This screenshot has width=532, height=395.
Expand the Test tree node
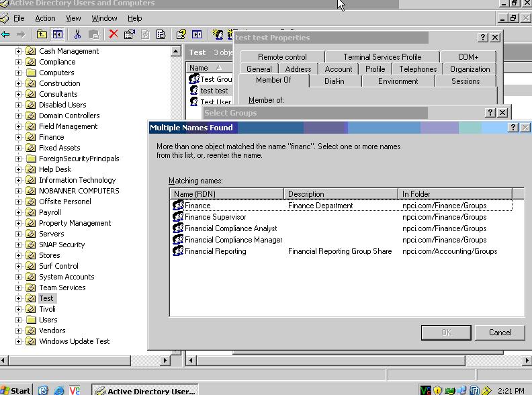(18, 299)
